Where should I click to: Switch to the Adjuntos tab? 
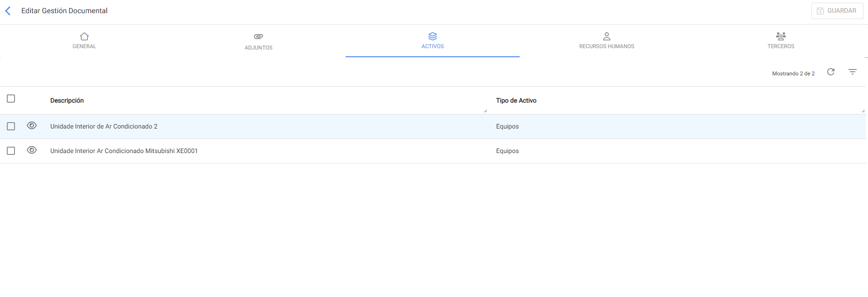coord(258,47)
